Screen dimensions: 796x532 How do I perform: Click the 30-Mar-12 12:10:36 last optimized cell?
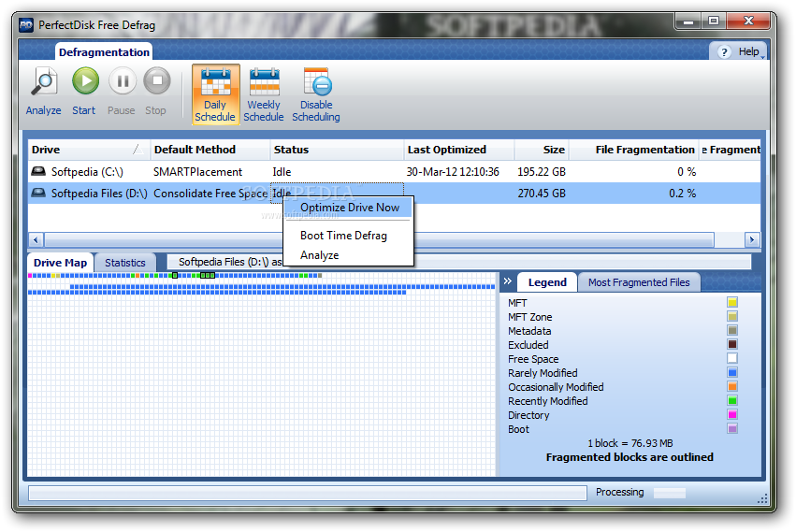click(453, 172)
